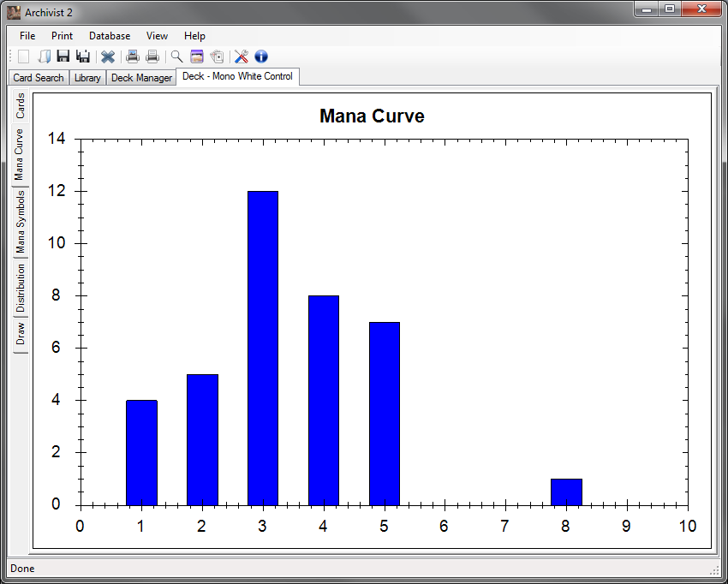Click the "Done" status bar text
728x584 pixels.
coord(22,569)
